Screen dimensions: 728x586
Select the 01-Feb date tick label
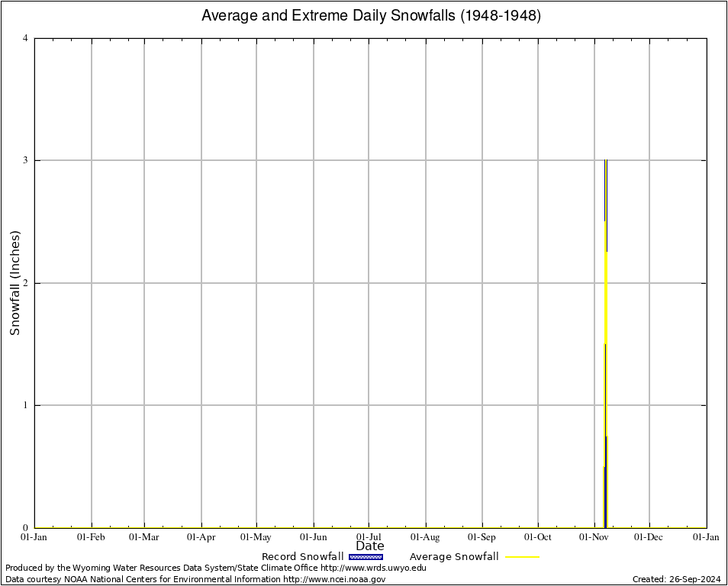coord(92,537)
